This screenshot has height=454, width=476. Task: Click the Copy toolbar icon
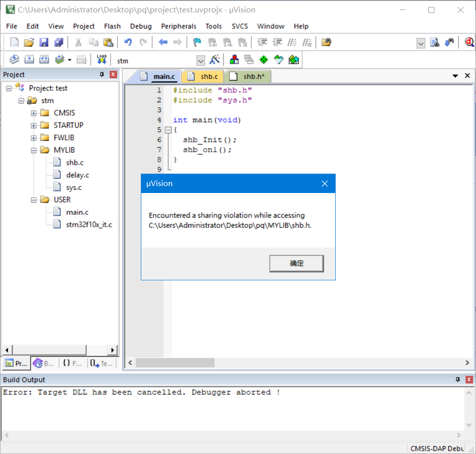tap(94, 42)
